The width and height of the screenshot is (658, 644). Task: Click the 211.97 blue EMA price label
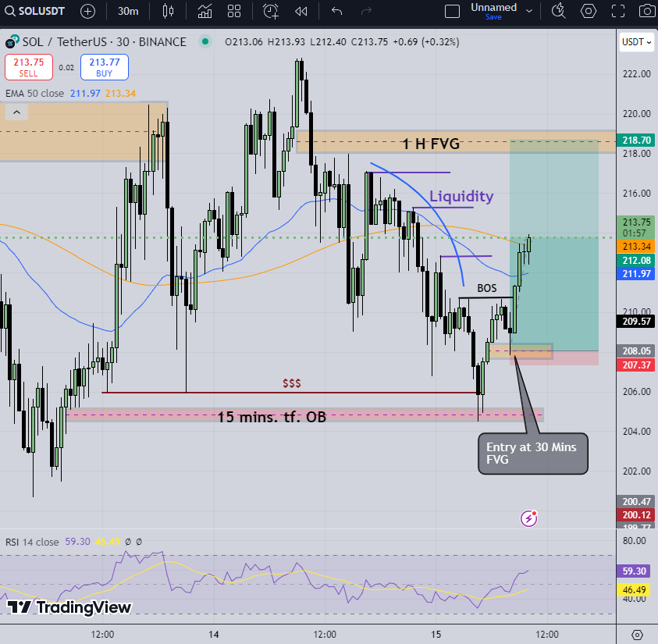pyautogui.click(x=636, y=274)
